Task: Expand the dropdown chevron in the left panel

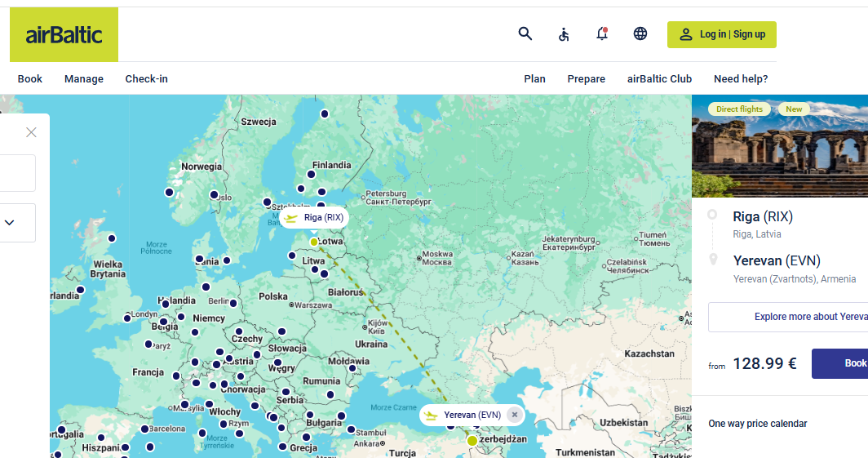Action: pos(10,223)
